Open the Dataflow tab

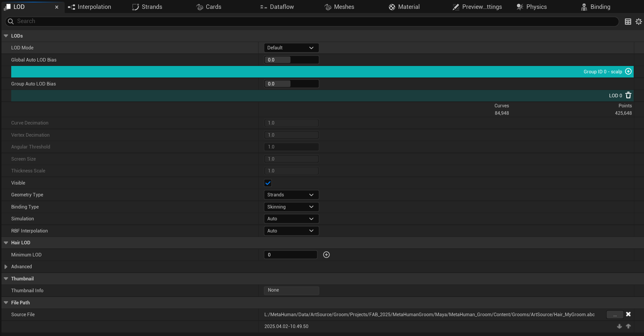pyautogui.click(x=277, y=7)
